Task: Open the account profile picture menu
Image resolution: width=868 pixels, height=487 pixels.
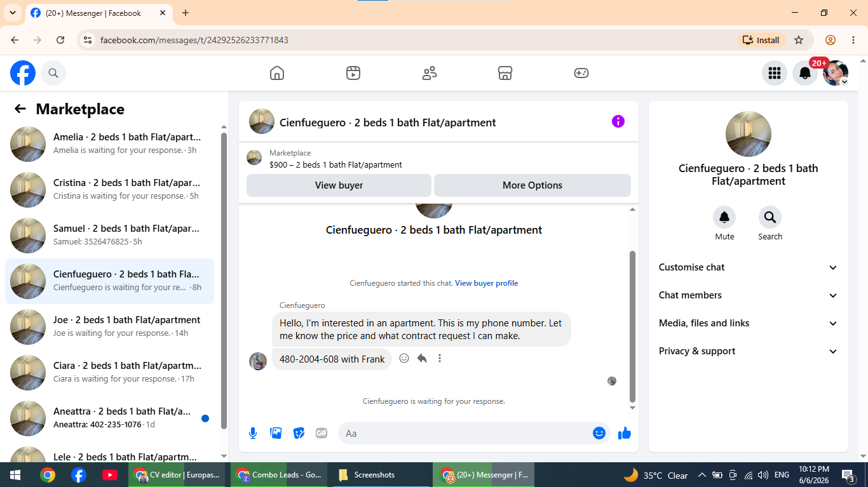Action: (x=835, y=73)
